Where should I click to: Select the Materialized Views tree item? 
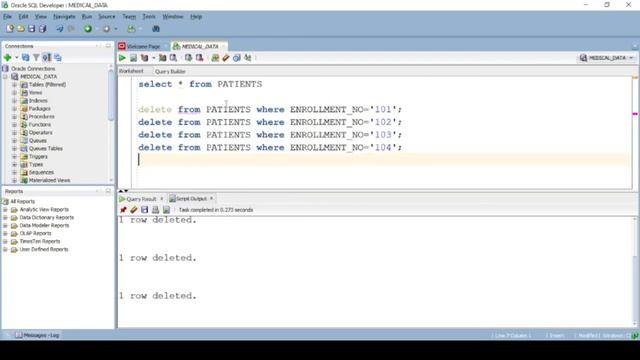pyautogui.click(x=49, y=180)
